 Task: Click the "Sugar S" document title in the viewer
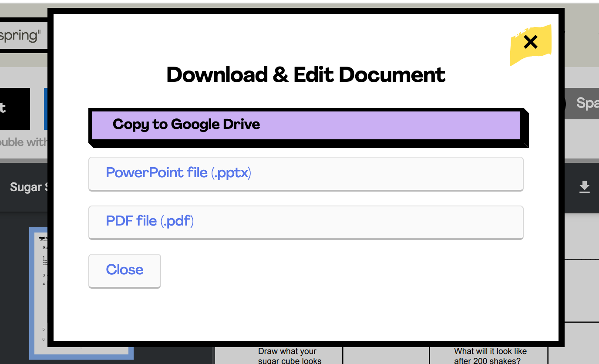point(26,187)
